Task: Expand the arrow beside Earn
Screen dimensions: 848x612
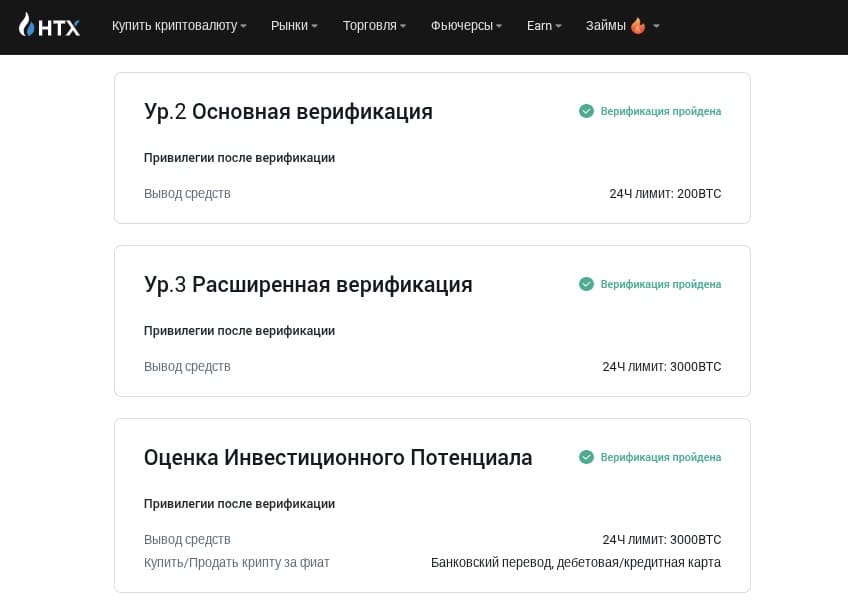Action: [x=559, y=26]
